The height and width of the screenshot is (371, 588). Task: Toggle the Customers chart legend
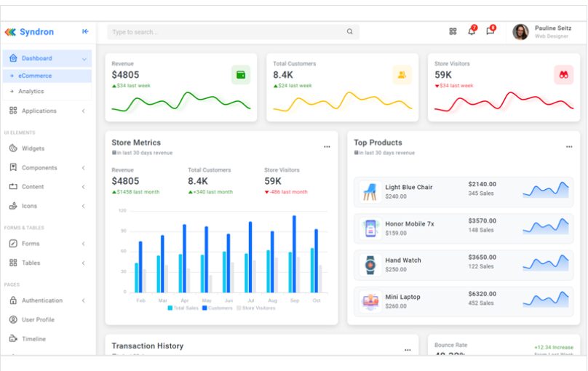click(x=217, y=308)
